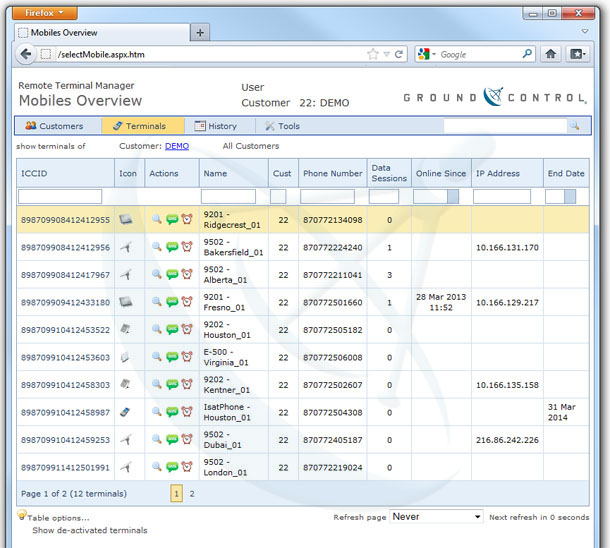The height and width of the screenshot is (548, 610).
Task: Click green message icon for Bakersfield_01
Action: (x=172, y=247)
